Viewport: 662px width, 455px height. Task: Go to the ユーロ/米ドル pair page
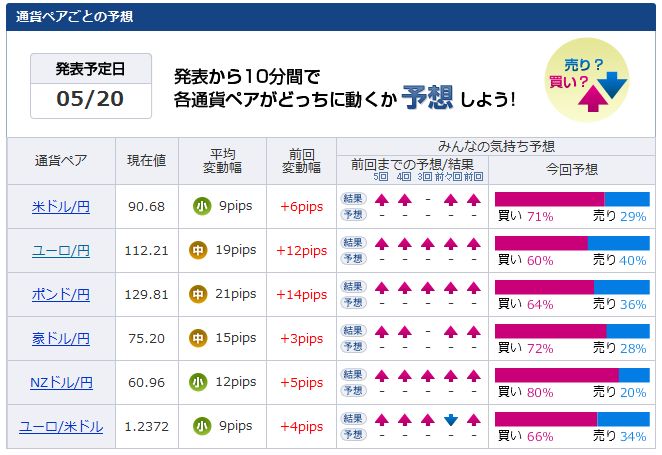[61, 427]
